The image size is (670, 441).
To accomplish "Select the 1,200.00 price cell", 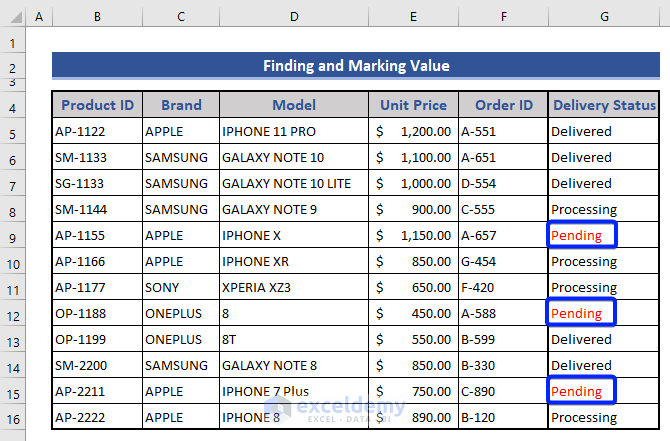I will 413,131.
